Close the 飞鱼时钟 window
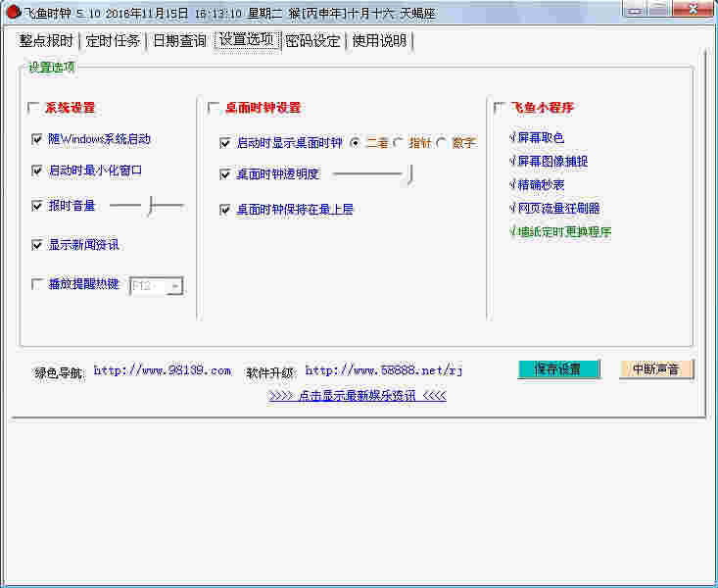The width and height of the screenshot is (718, 588). [694, 9]
